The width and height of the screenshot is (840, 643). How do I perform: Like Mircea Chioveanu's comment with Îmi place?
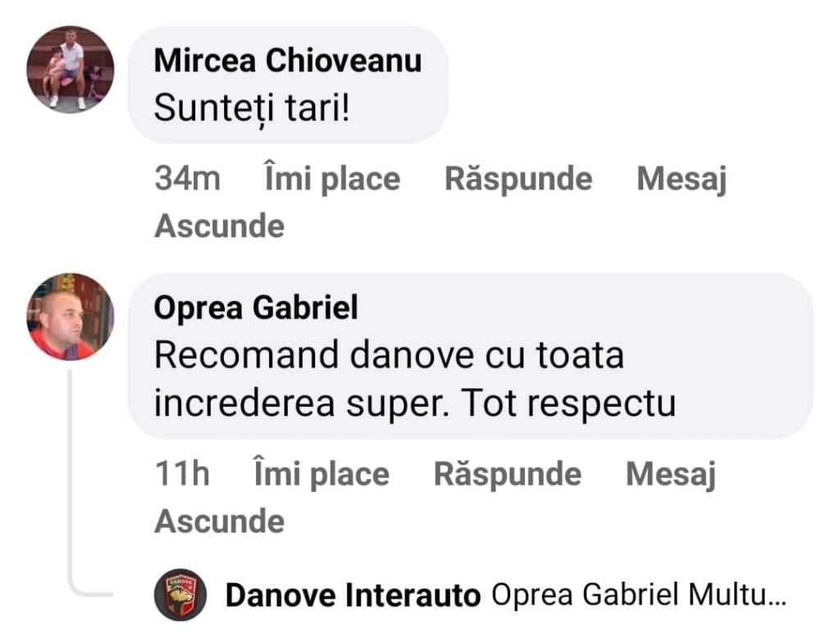pyautogui.click(x=331, y=179)
